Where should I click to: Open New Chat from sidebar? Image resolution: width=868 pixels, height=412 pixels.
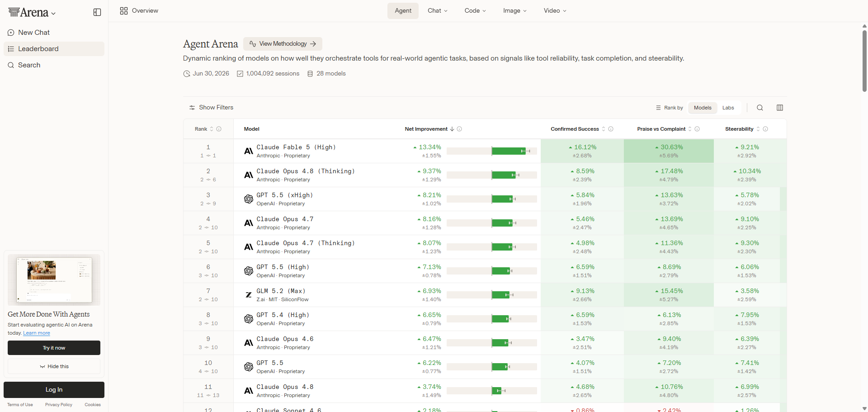[54, 33]
